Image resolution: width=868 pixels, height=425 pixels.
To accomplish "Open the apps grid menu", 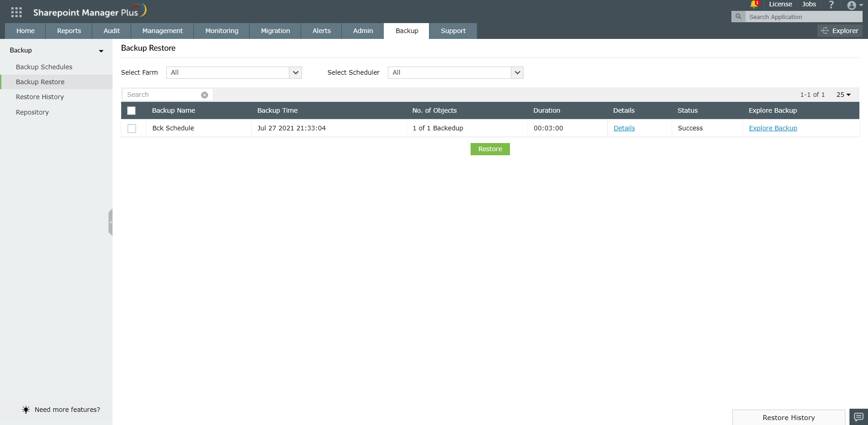I will (x=16, y=12).
